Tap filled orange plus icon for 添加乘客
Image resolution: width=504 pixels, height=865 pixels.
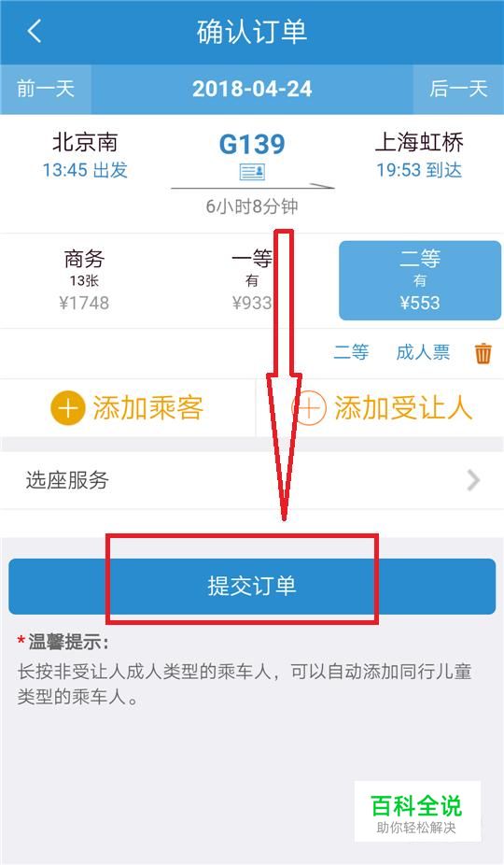pos(68,408)
